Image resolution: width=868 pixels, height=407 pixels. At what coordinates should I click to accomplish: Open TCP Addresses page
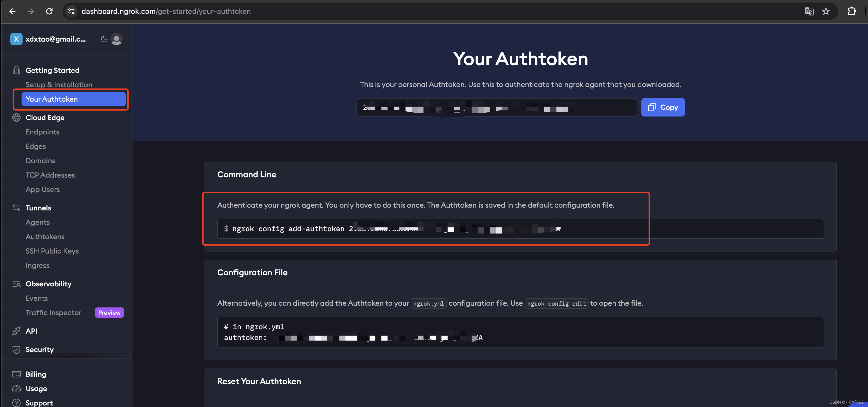point(50,175)
